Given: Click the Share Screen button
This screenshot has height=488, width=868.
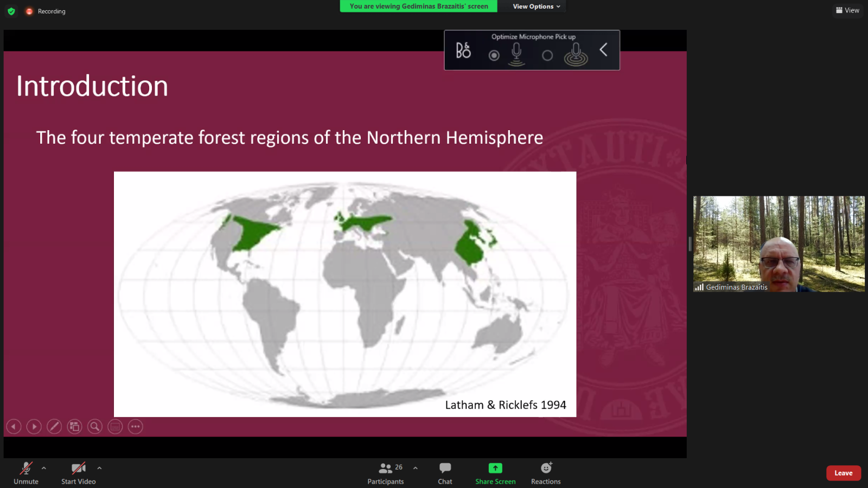Looking at the screenshot, I should pos(495,473).
